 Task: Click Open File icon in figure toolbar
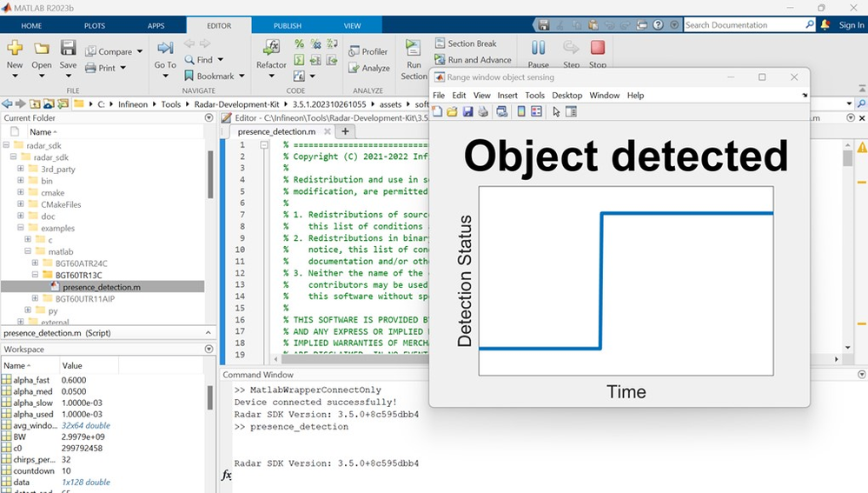(x=453, y=112)
